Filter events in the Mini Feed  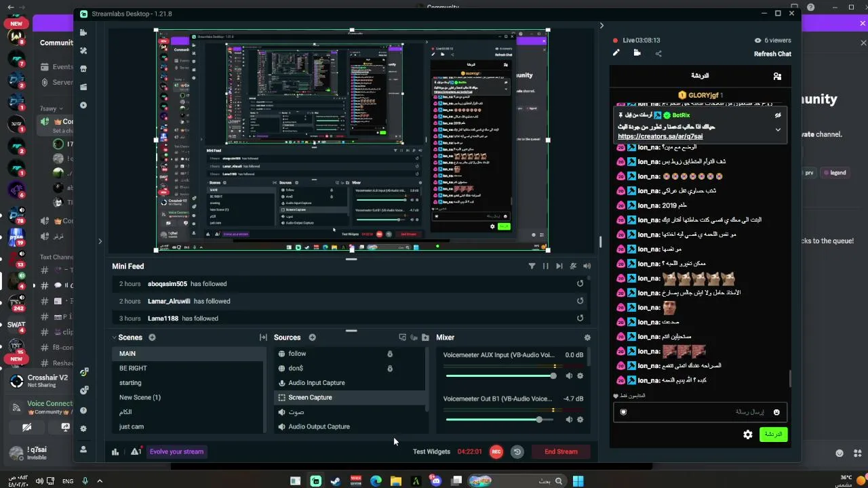(x=532, y=266)
